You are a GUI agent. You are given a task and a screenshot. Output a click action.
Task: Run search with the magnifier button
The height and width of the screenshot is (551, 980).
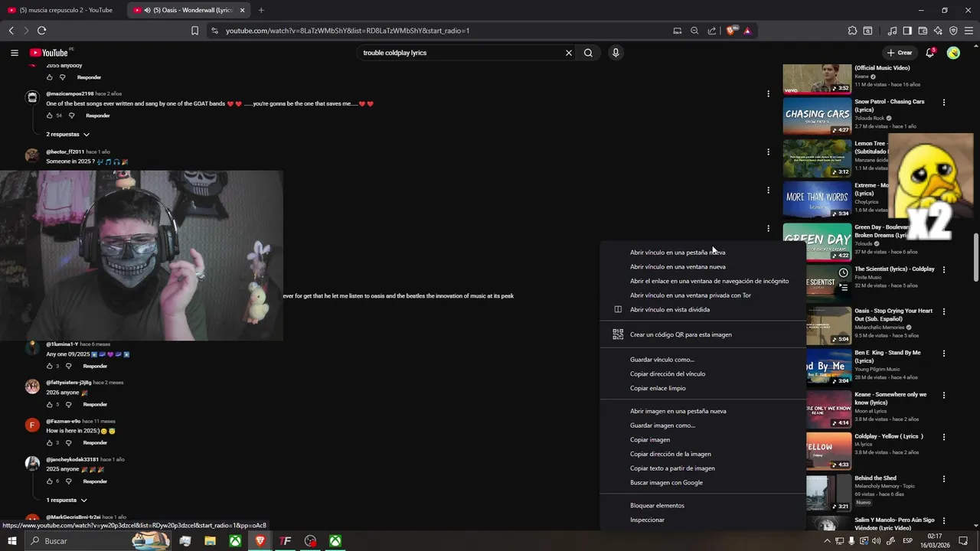click(588, 53)
